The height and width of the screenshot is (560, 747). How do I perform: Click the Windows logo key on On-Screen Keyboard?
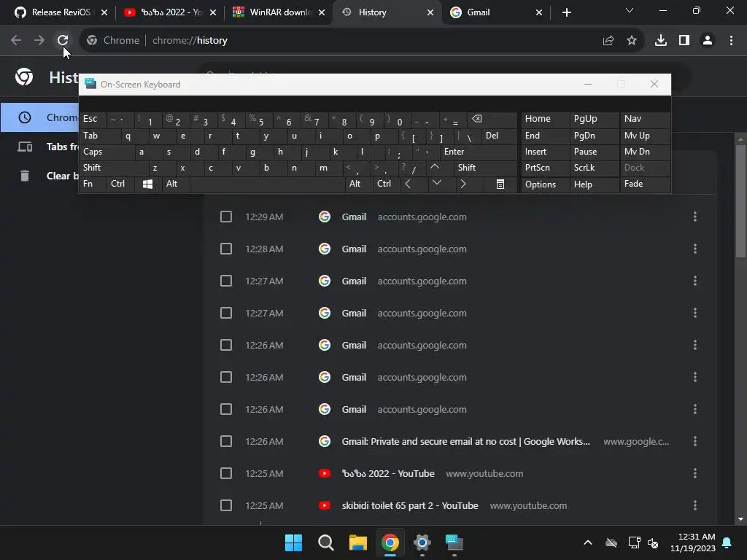pos(147,184)
